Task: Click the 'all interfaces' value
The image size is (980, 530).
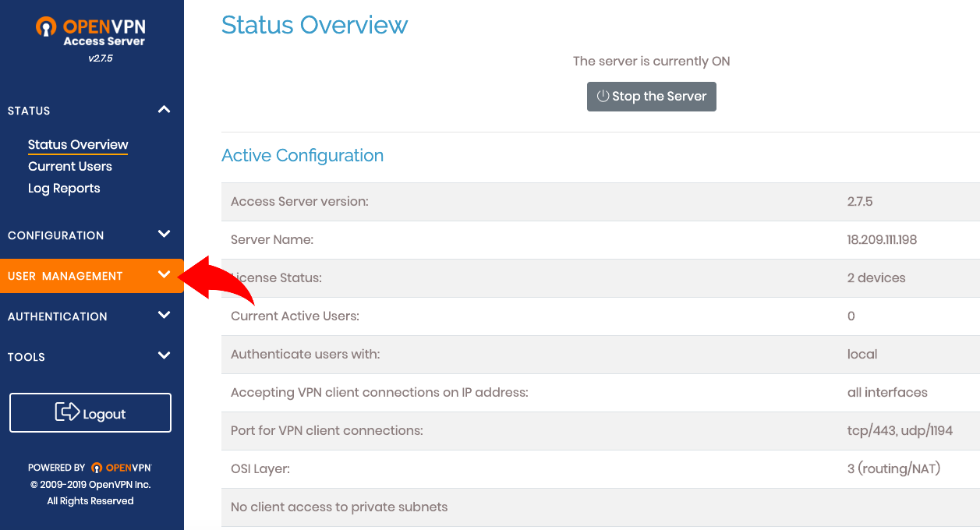Action: coord(887,393)
